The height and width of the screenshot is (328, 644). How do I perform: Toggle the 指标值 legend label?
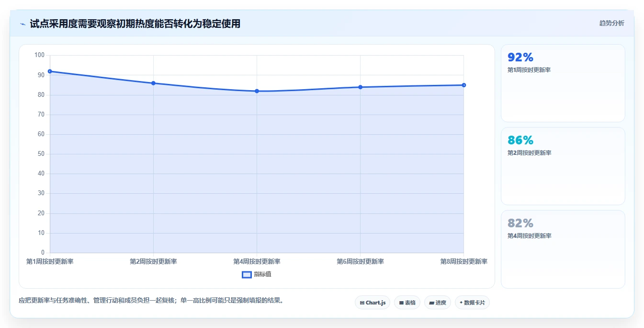click(262, 274)
